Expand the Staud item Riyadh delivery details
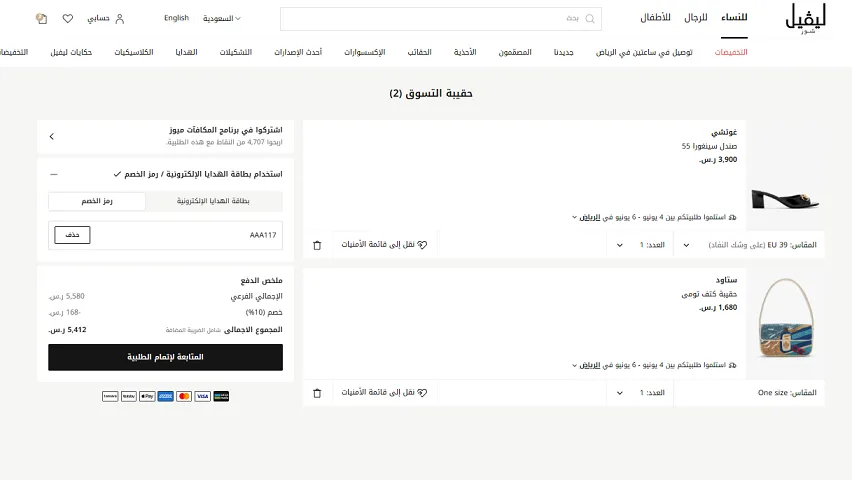852x480 pixels. pos(574,365)
